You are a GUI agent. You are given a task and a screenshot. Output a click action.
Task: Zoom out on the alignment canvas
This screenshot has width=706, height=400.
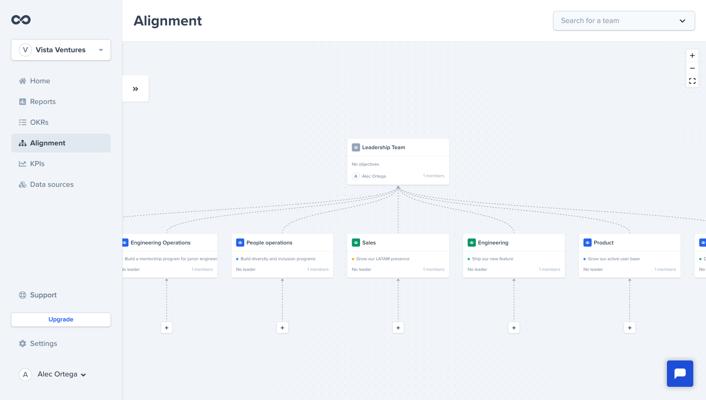[x=692, y=68]
